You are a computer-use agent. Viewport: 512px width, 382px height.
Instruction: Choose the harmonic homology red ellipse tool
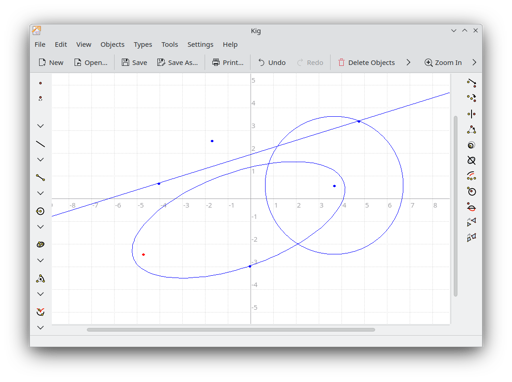(471, 207)
